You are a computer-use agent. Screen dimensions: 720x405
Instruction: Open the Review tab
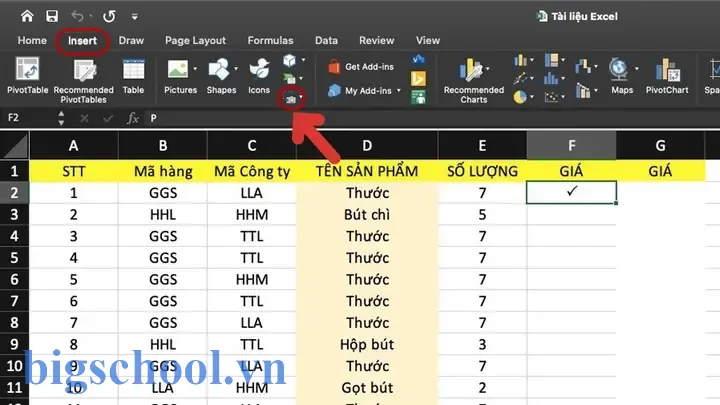[377, 40]
